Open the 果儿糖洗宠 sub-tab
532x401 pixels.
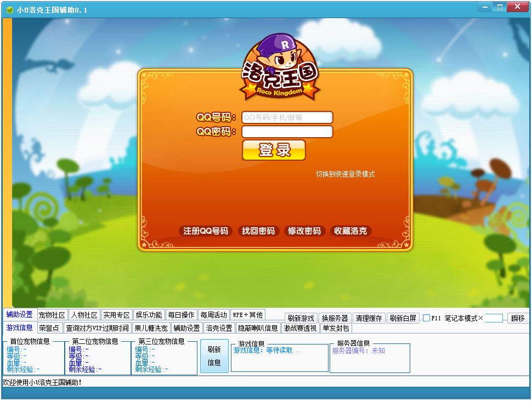[x=151, y=328]
